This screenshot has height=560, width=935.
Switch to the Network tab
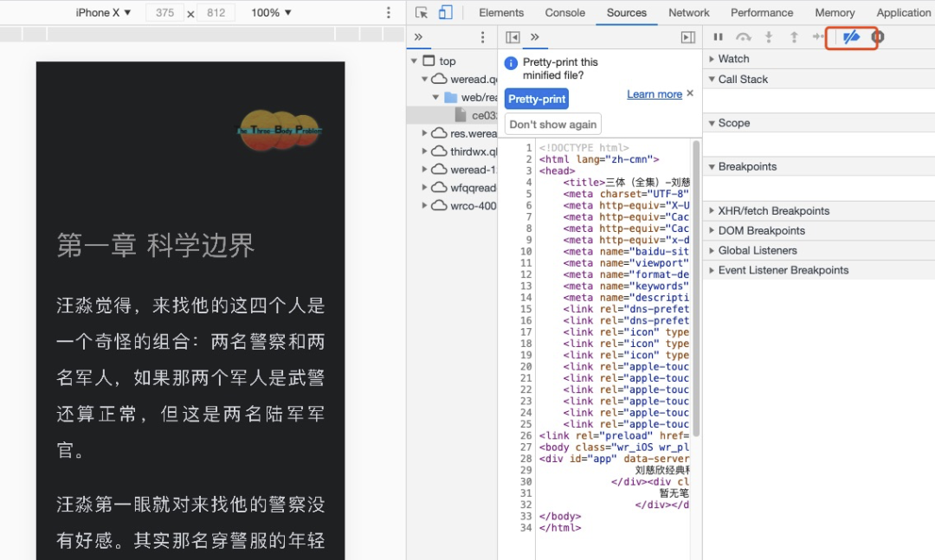(688, 13)
